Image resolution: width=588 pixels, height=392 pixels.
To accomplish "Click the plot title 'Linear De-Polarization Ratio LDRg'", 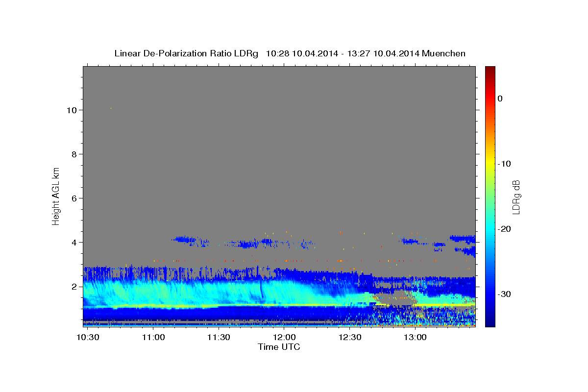I will 186,53.
